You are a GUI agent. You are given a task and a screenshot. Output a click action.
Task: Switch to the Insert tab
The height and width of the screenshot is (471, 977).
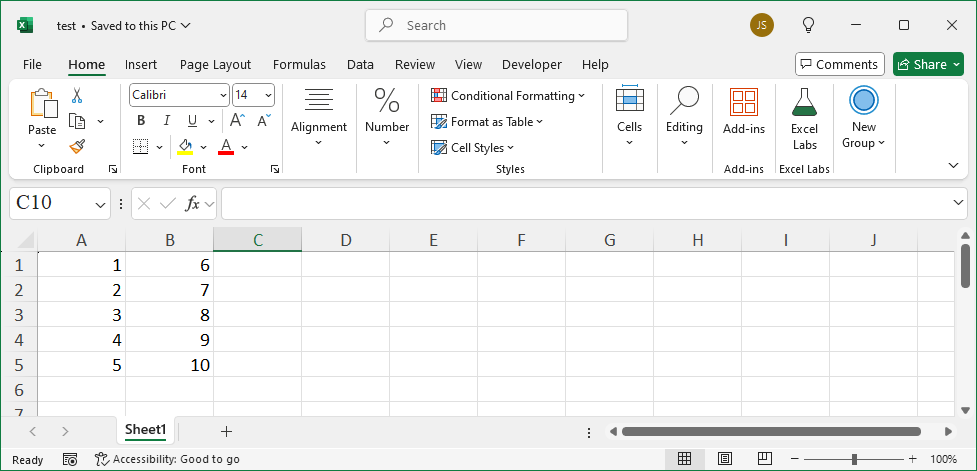[141, 65]
